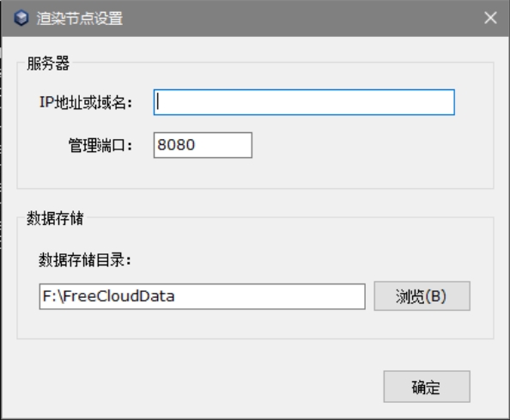Click the IP地址或域名 label
This screenshot has width=510, height=420.
[x=86, y=102]
